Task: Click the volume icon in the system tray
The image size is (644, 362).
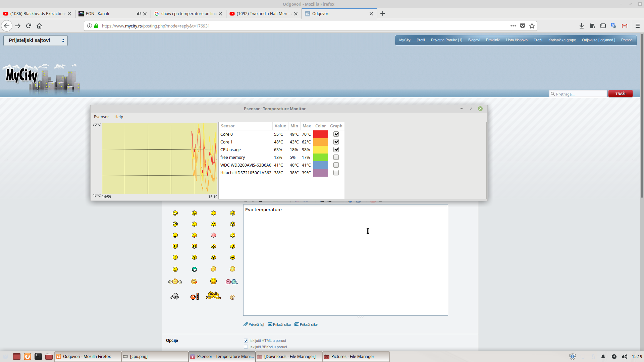Action: point(625,357)
